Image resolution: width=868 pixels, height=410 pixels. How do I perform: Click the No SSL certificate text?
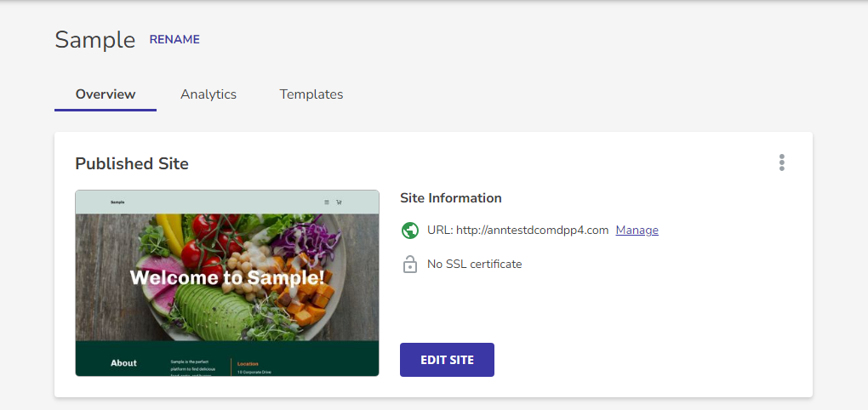click(474, 264)
